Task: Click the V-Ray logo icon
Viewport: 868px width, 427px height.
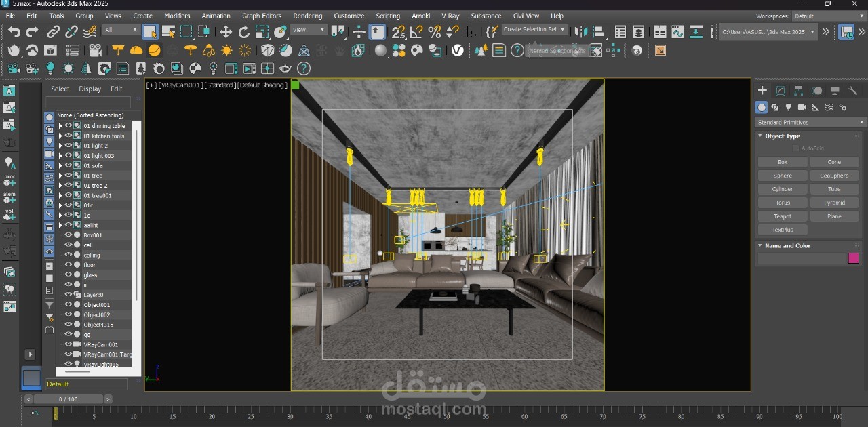Action: (x=458, y=50)
